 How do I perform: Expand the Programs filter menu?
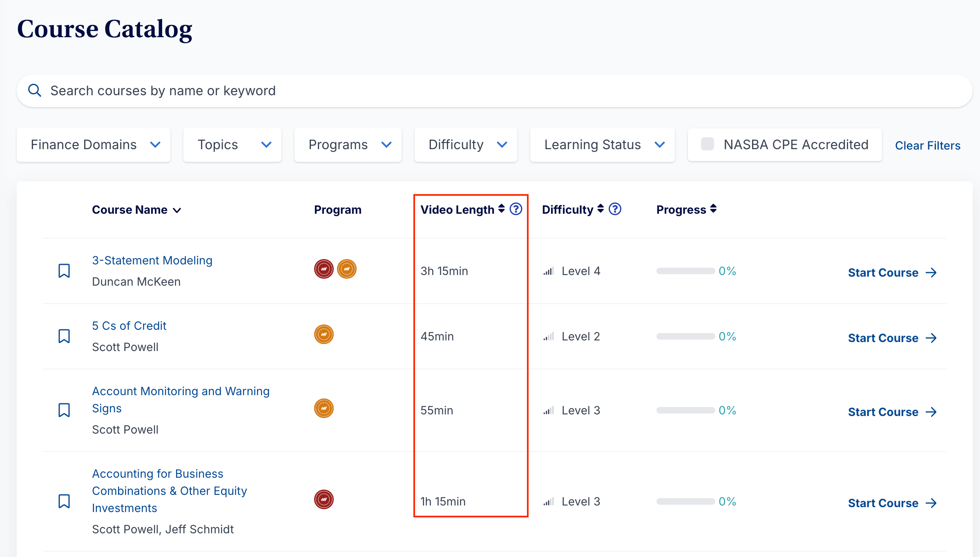pos(348,145)
